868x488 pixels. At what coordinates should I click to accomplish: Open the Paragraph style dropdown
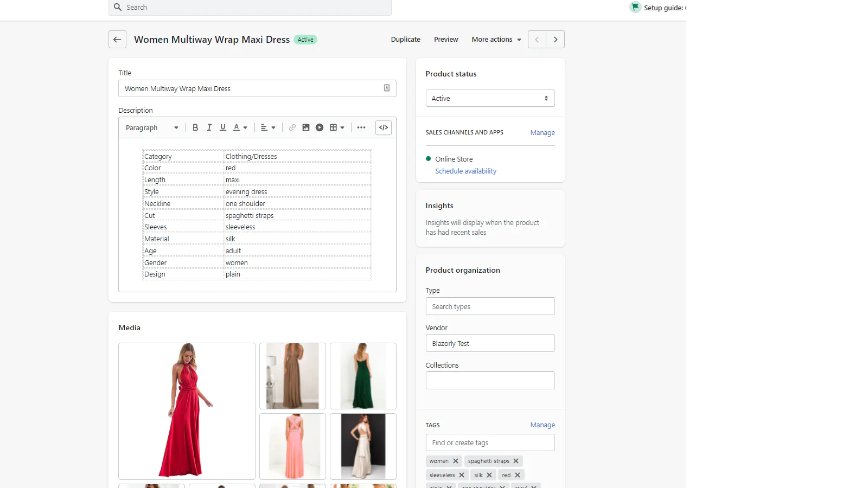pos(152,127)
